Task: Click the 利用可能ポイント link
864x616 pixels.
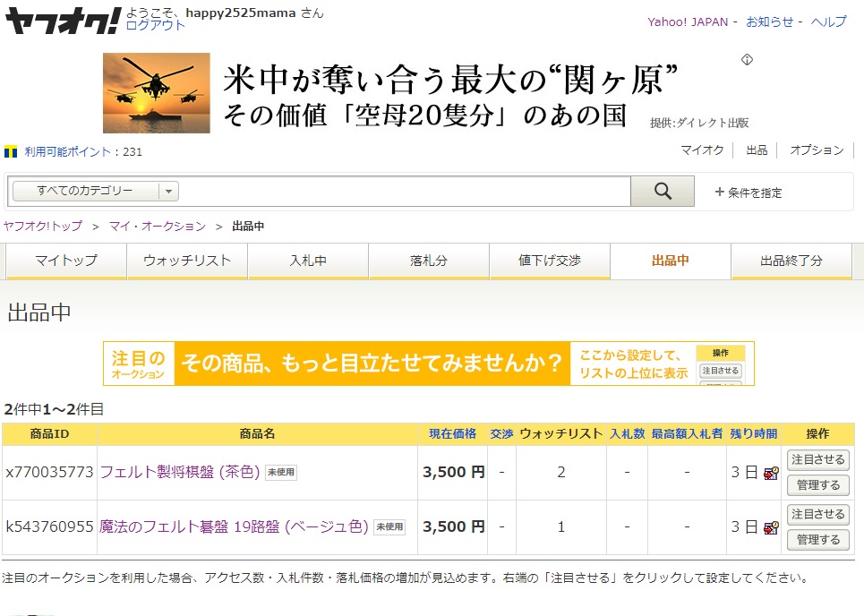Action: pos(68,151)
